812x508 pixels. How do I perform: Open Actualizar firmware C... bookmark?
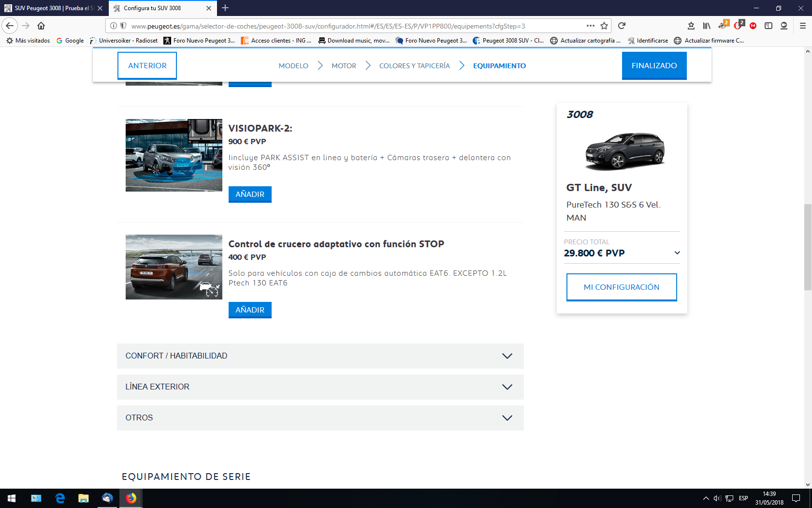coord(709,41)
